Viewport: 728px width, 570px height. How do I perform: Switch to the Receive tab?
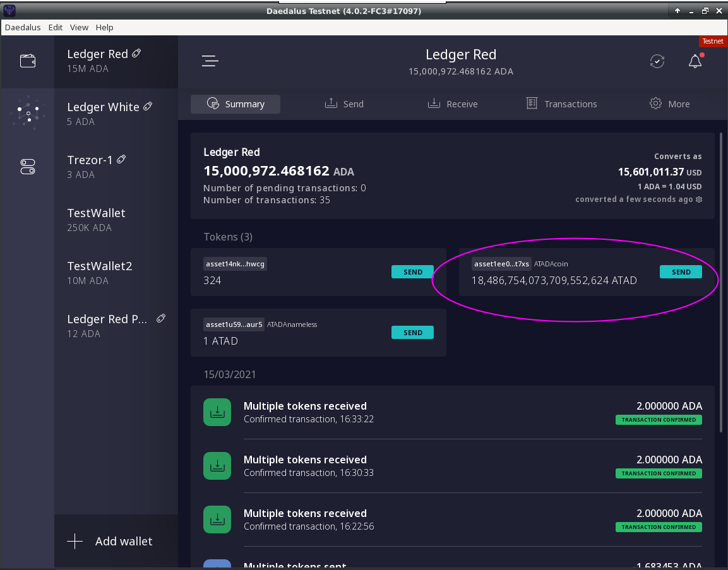point(453,104)
